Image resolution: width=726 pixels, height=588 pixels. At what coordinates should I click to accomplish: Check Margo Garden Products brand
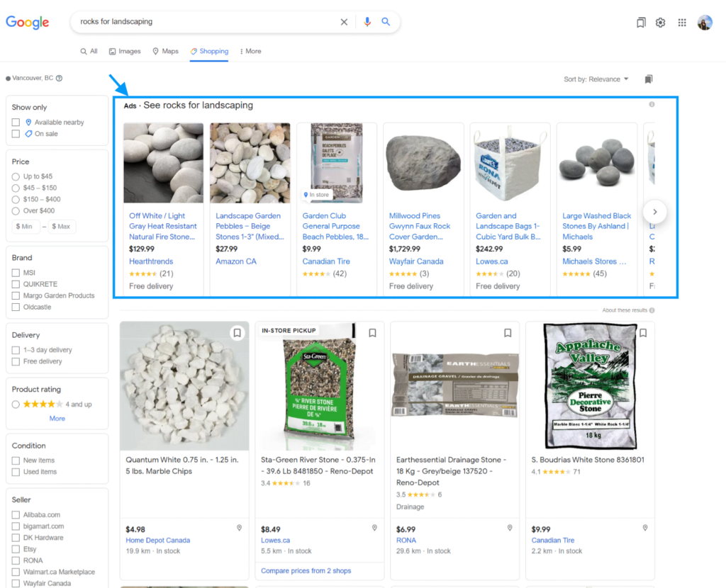(x=16, y=295)
